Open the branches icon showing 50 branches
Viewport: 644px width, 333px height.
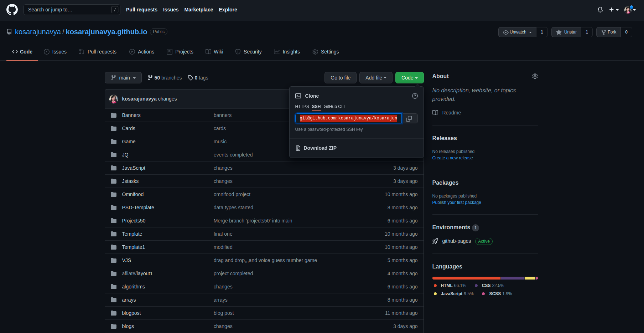point(150,78)
